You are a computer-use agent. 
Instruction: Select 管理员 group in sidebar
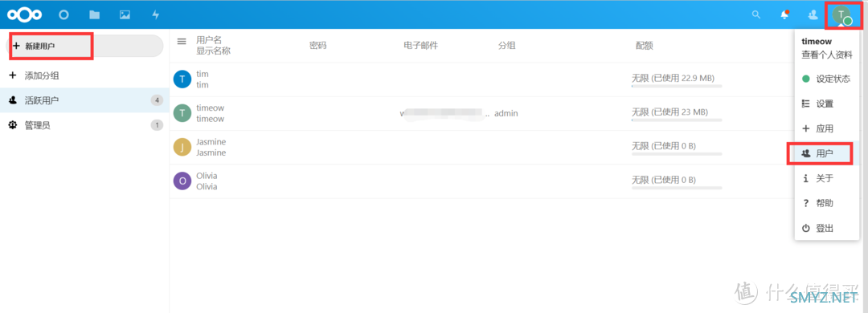pos(84,125)
